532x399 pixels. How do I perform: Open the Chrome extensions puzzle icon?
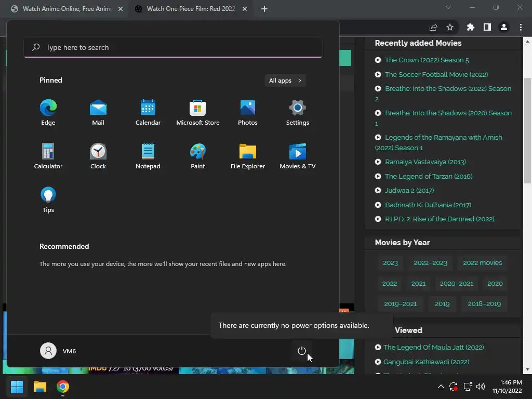[x=470, y=27]
